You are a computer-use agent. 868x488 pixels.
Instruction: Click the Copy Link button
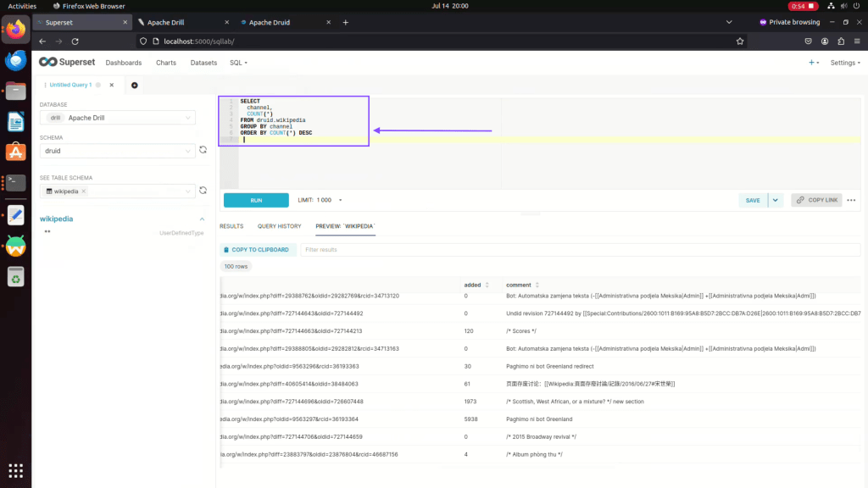click(x=816, y=200)
